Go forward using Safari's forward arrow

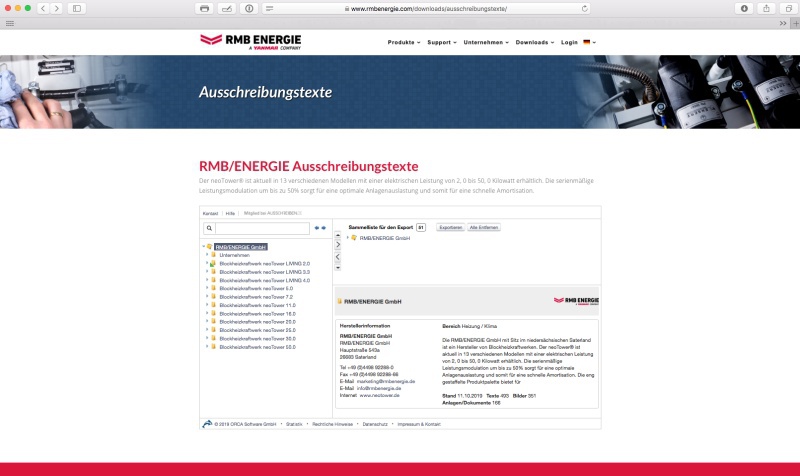tap(57, 8)
